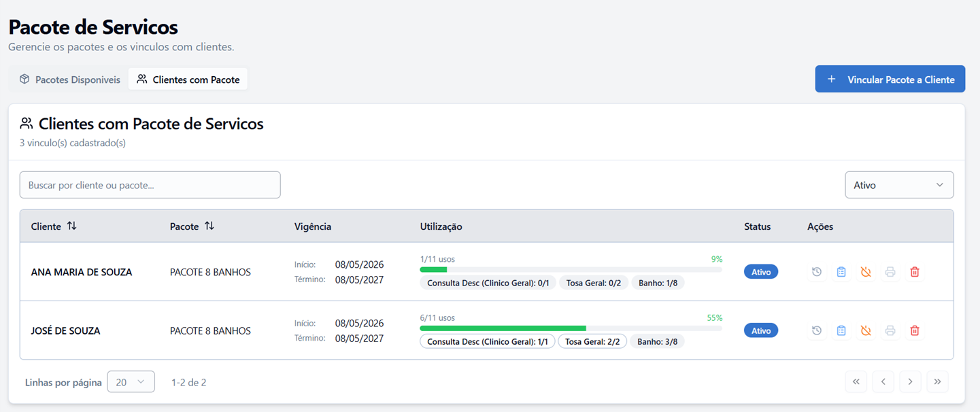
Task: Sort the table by Pacote column arrows
Action: (x=209, y=226)
